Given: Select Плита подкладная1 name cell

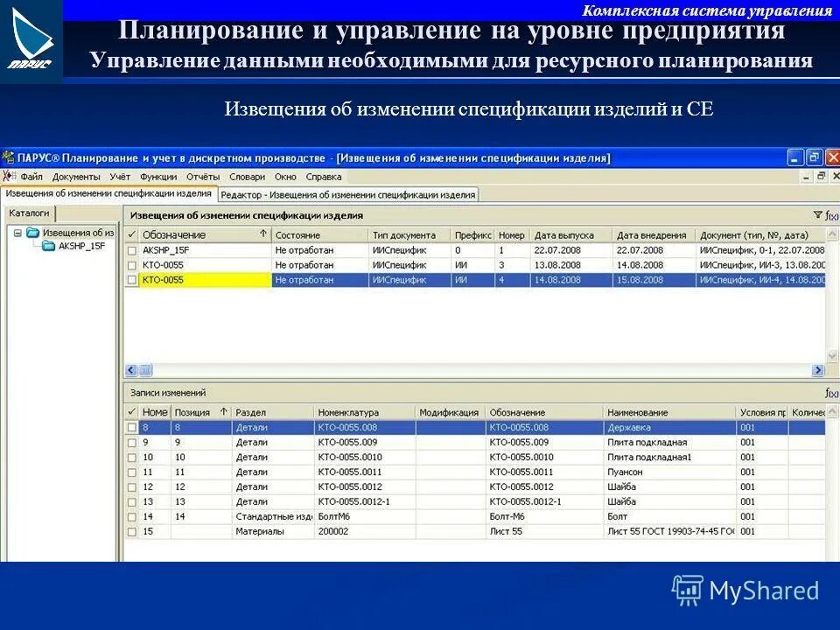Looking at the screenshot, I should [x=669, y=458].
